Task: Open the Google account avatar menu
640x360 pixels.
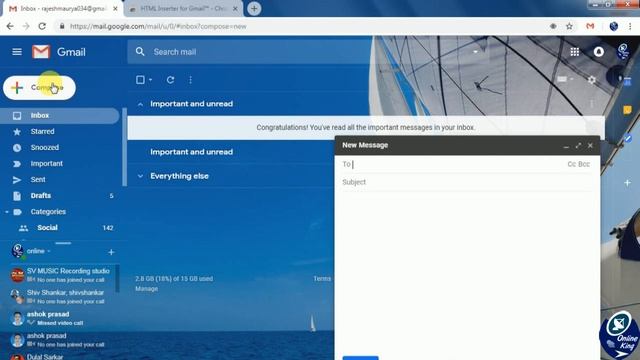Action: coord(623,52)
